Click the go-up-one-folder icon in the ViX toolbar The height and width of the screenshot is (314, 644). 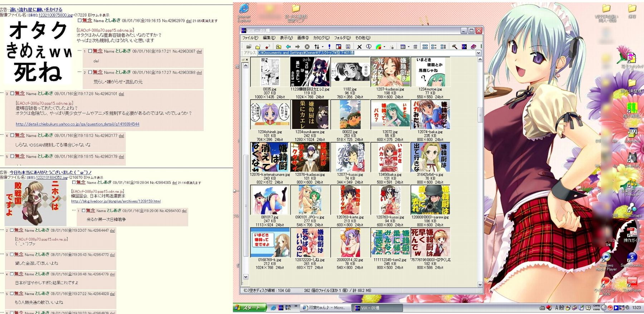coord(278,46)
